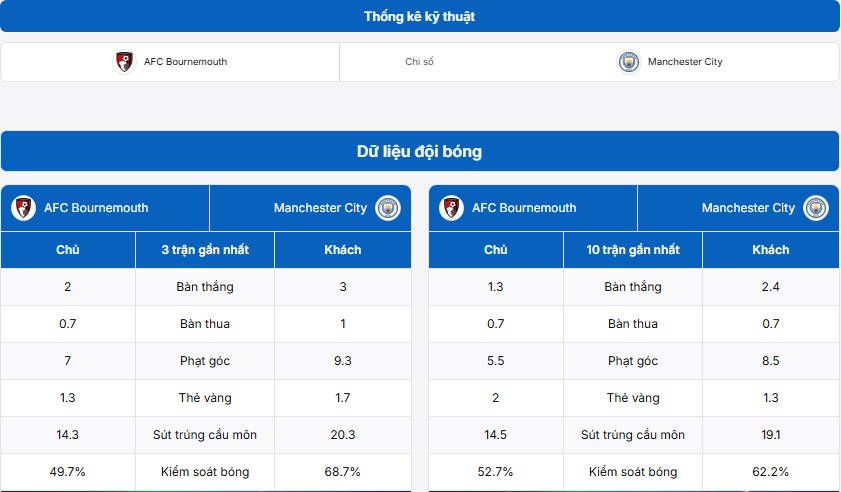
Task: Click Kiểm soát bóng label in 3 trận table
Action: point(205,472)
